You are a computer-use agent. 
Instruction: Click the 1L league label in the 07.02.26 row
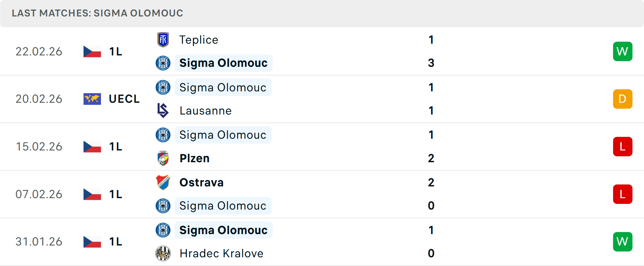coord(115,194)
